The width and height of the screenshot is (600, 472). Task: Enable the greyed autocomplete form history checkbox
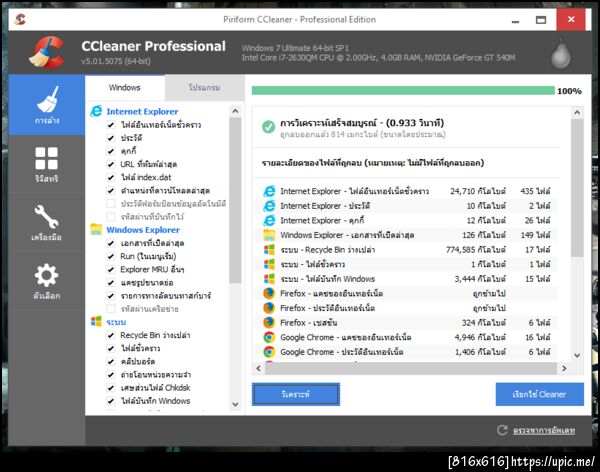111,203
